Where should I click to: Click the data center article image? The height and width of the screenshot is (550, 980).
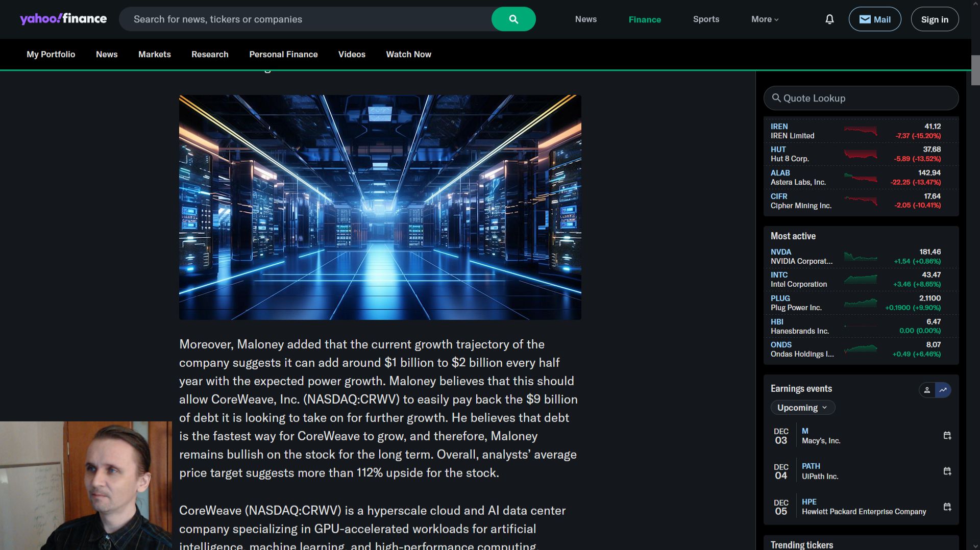(380, 207)
